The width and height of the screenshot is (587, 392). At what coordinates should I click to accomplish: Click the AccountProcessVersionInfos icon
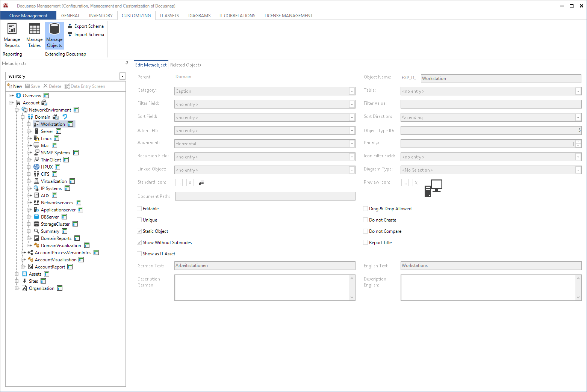(x=30, y=252)
